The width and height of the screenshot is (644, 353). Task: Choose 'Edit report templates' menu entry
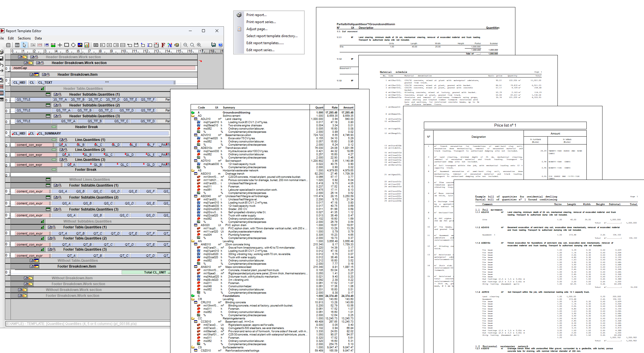pos(265,43)
